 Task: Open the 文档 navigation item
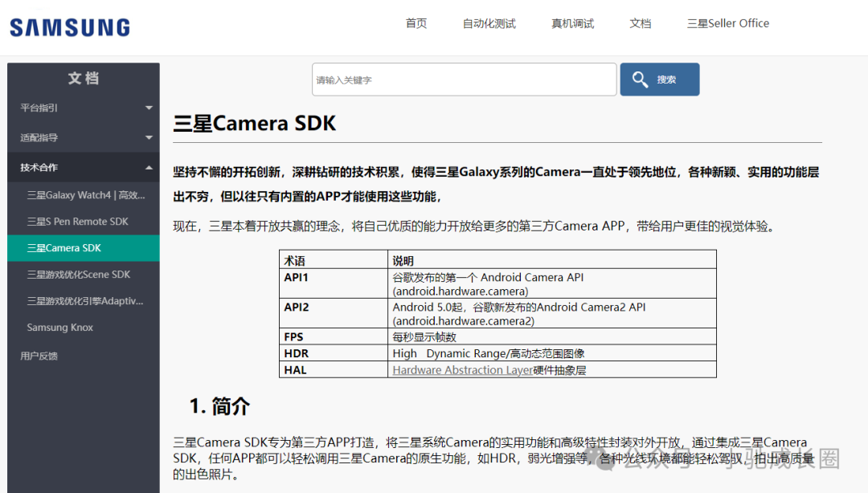coord(641,23)
